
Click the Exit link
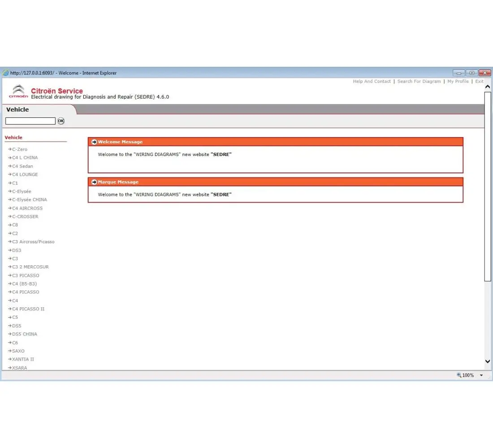click(479, 81)
